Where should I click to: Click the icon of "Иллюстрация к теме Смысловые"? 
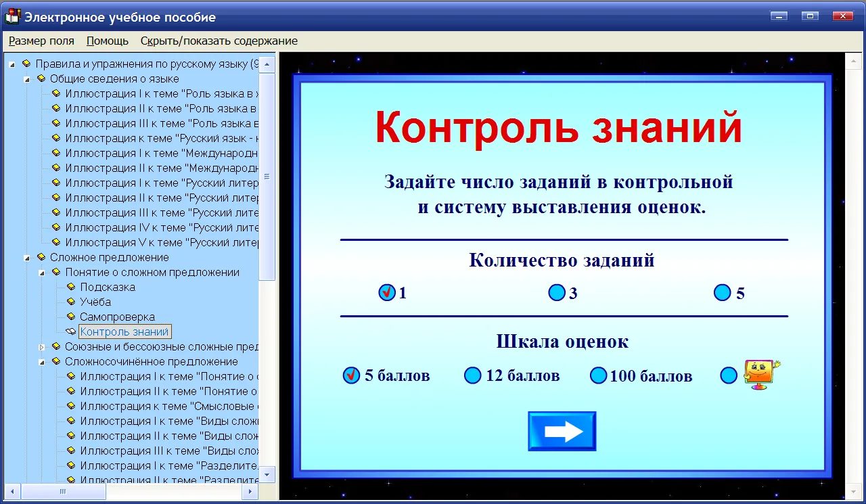[71, 406]
